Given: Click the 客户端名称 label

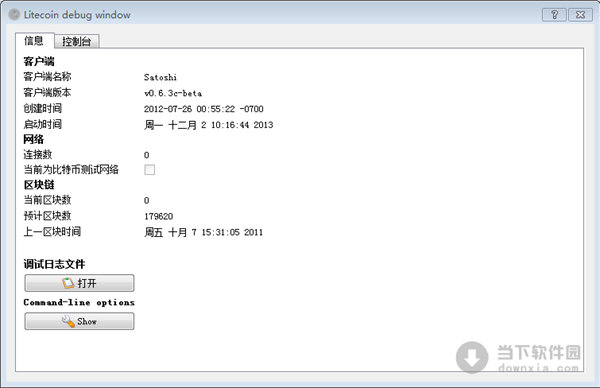Looking at the screenshot, I should click(x=47, y=77).
